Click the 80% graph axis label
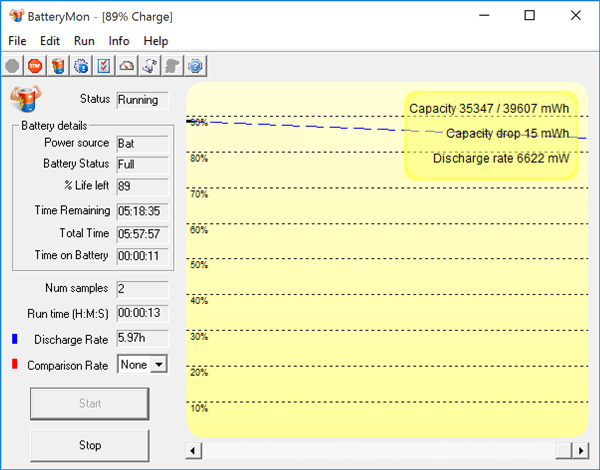This screenshot has width=600, height=470. (199, 158)
